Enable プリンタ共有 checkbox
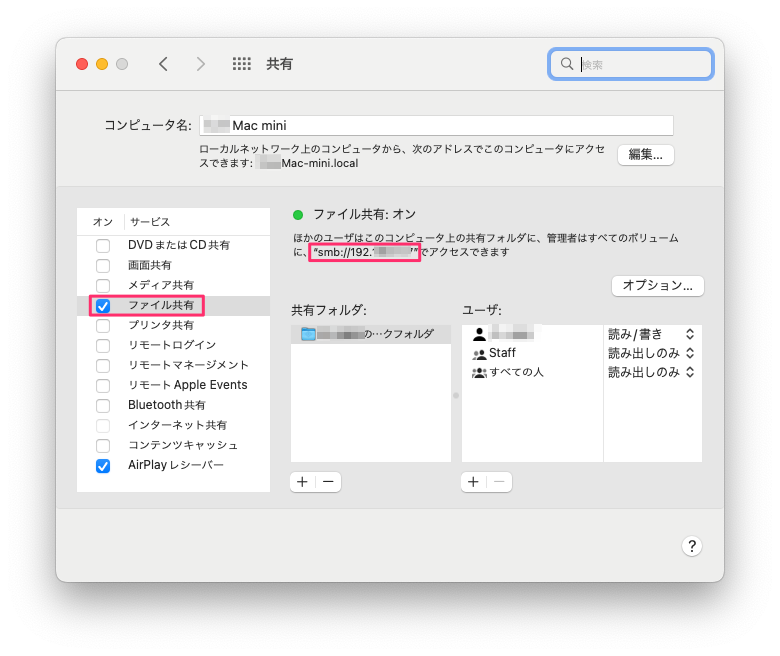 103,326
